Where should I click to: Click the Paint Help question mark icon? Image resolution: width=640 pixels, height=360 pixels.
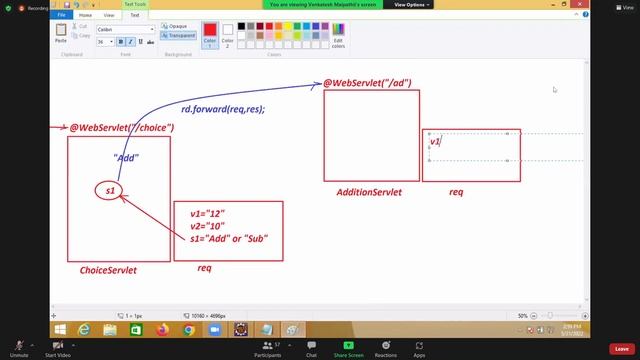pyautogui.click(x=585, y=14)
